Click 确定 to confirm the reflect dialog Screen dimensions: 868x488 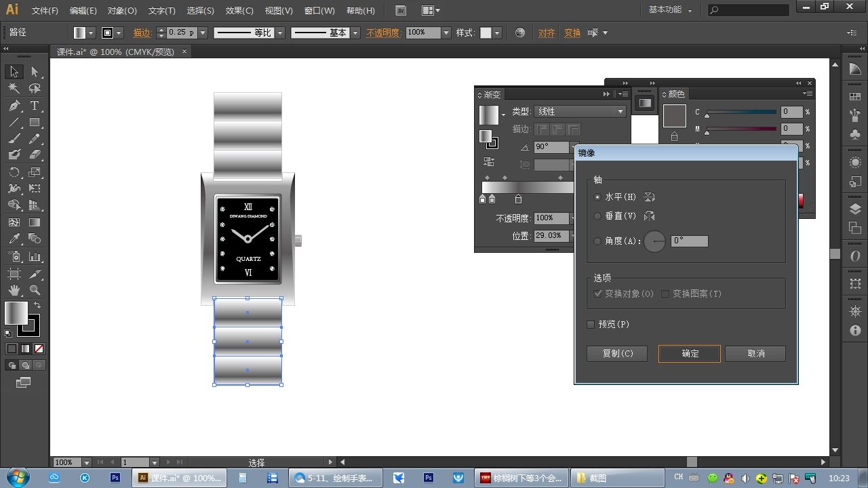(690, 354)
